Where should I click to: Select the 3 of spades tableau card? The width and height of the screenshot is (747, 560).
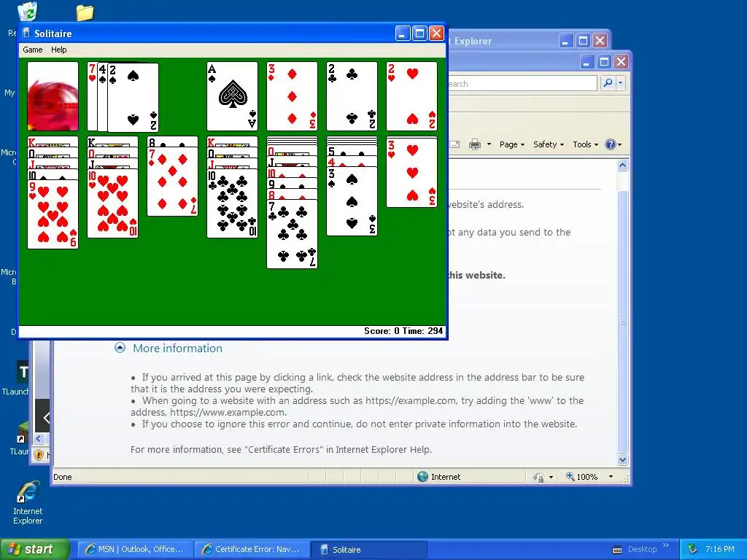(x=352, y=201)
